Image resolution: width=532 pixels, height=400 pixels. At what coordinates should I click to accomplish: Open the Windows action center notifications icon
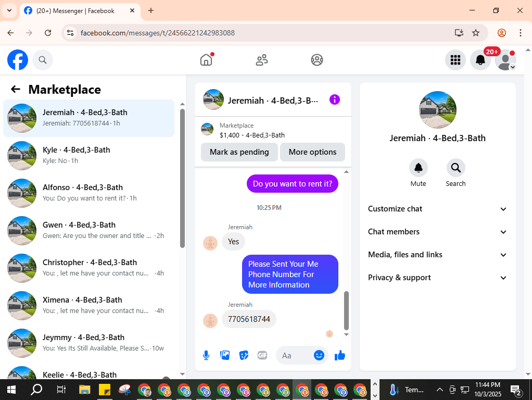(x=515, y=390)
